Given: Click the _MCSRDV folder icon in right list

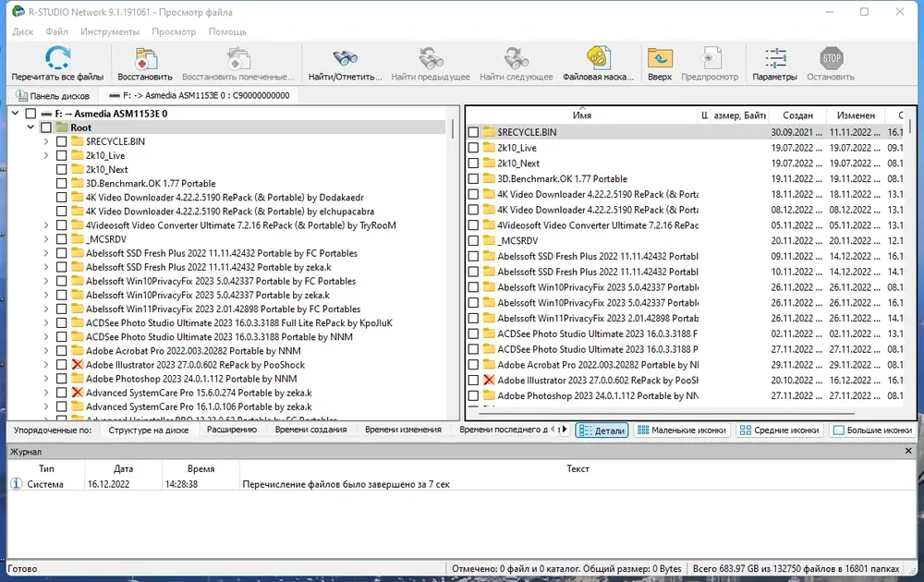Looking at the screenshot, I should 489,240.
